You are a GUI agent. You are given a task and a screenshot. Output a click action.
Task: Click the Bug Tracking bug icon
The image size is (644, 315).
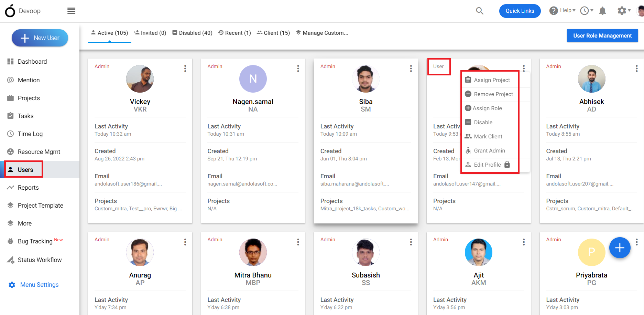click(x=11, y=241)
